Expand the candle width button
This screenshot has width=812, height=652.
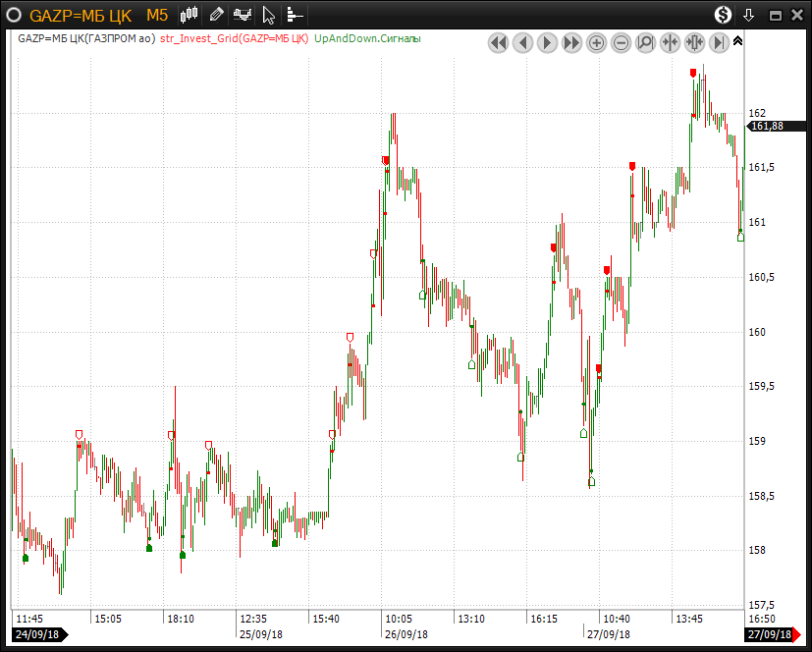coord(694,43)
